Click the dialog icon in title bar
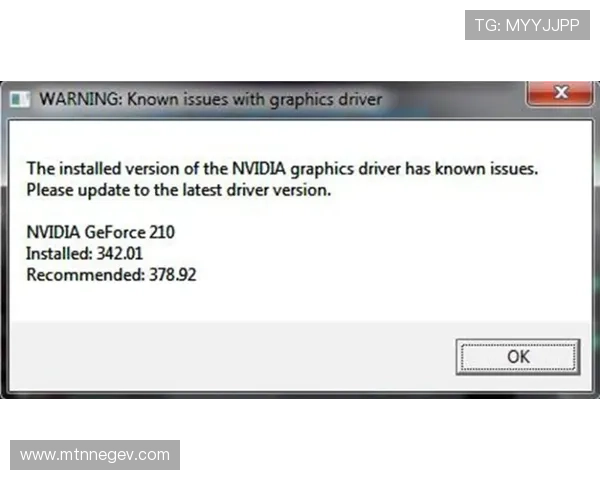Viewport: 600px width, 480px height. tap(20, 100)
